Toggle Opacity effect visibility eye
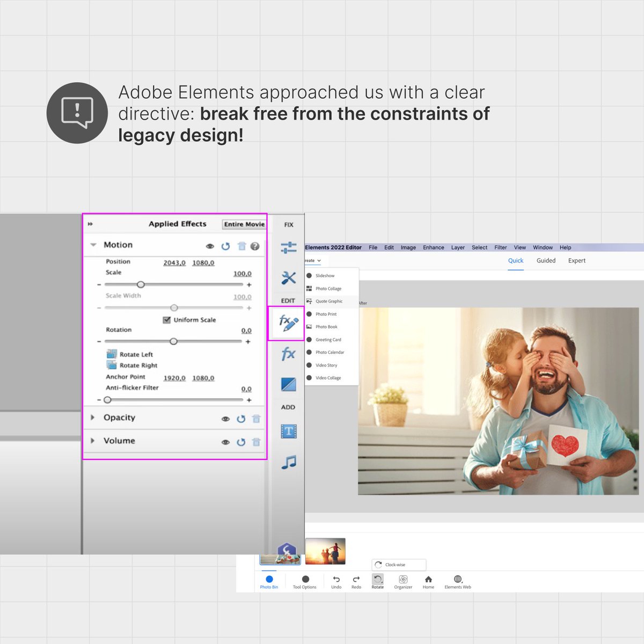Image resolution: width=644 pixels, height=644 pixels. tap(225, 419)
